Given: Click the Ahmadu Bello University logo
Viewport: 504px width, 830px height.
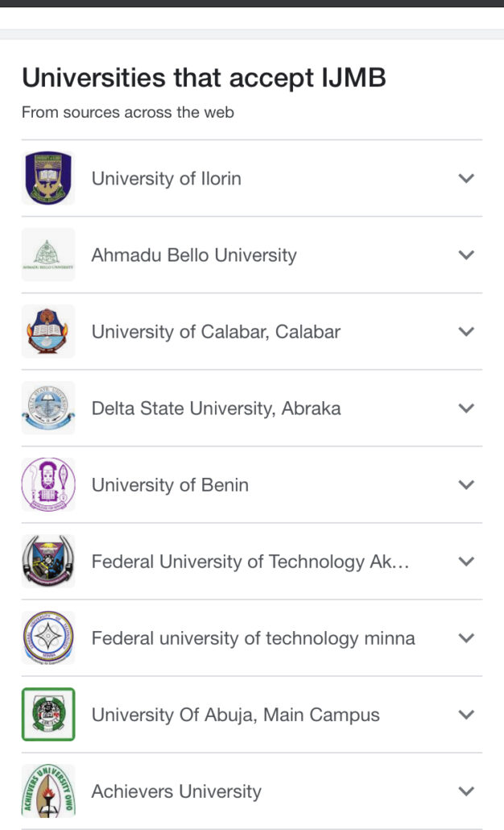Looking at the screenshot, I should click(48, 255).
